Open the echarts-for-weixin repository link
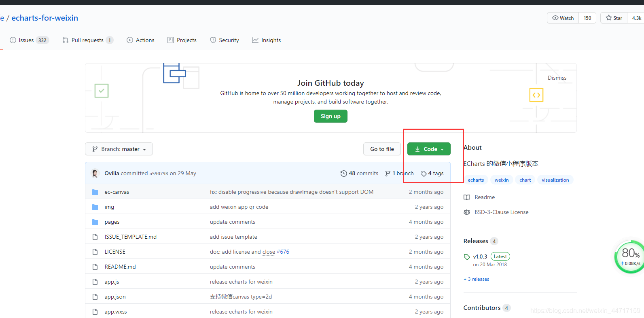 click(x=45, y=18)
